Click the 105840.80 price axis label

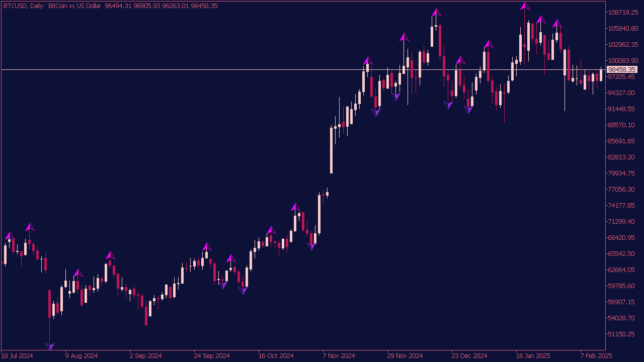coord(622,28)
